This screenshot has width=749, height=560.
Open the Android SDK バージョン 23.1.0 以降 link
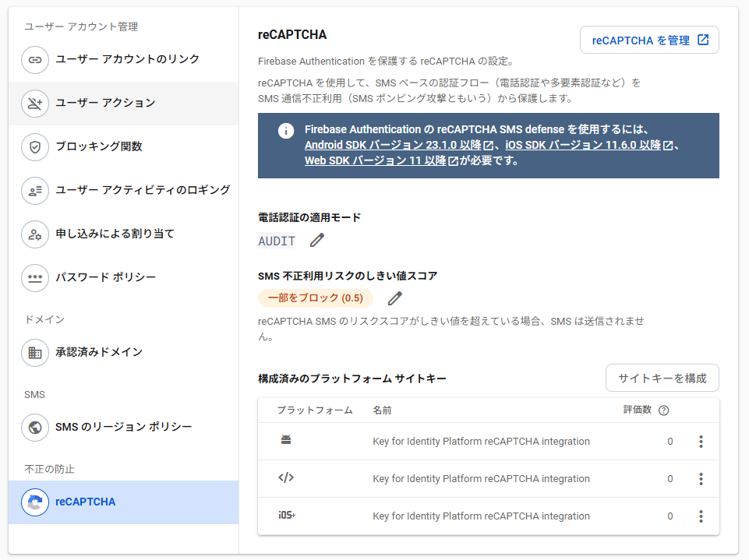click(x=399, y=145)
